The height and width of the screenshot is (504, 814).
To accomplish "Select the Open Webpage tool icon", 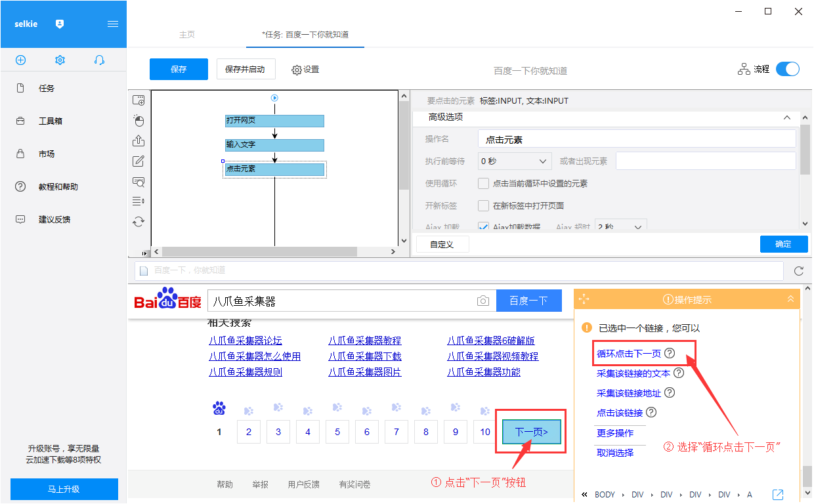I will click(x=139, y=100).
